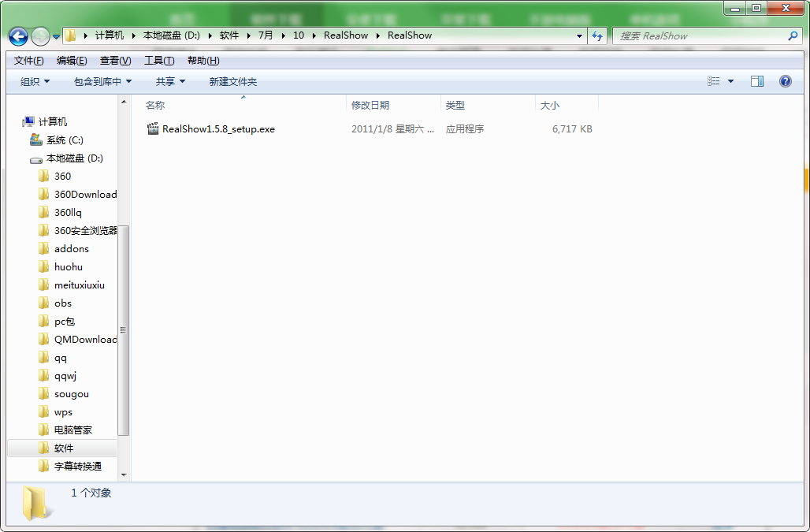Viewport: 810px width, 532px height.
Task: Open the view options dropdown arrow
Action: [730, 81]
